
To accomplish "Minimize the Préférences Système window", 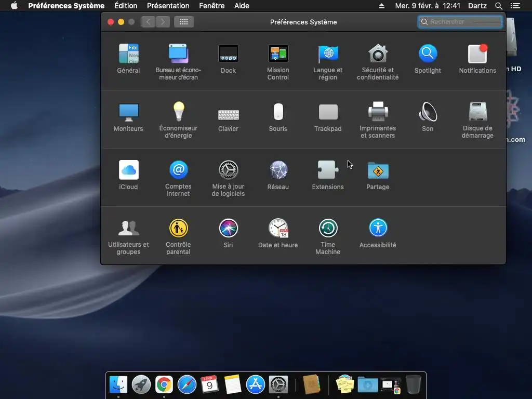I will 121,22.
